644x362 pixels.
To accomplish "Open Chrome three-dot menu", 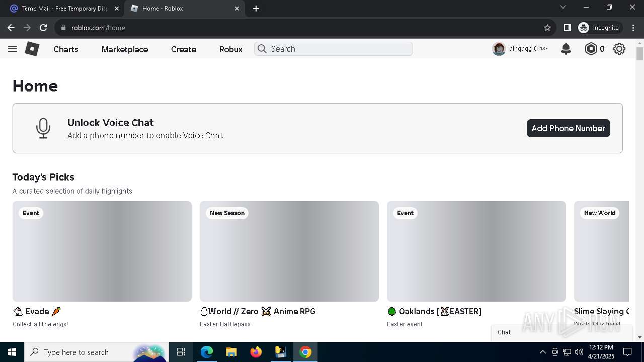I will click(x=633, y=28).
